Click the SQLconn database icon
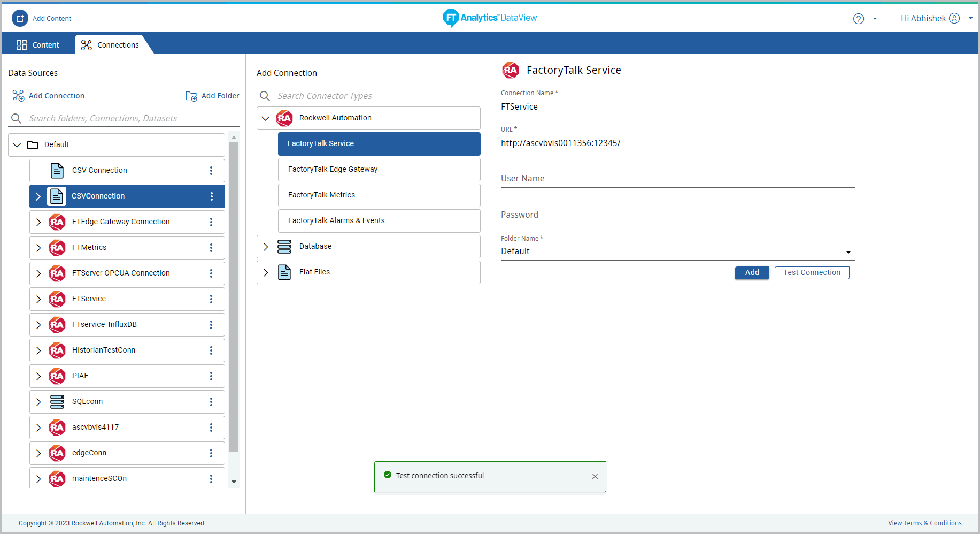 tap(57, 401)
